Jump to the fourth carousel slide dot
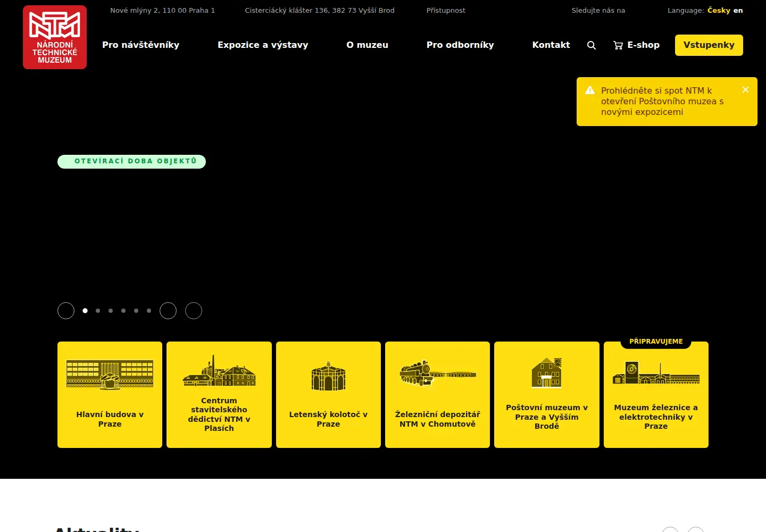The image size is (766, 532). [x=123, y=311]
